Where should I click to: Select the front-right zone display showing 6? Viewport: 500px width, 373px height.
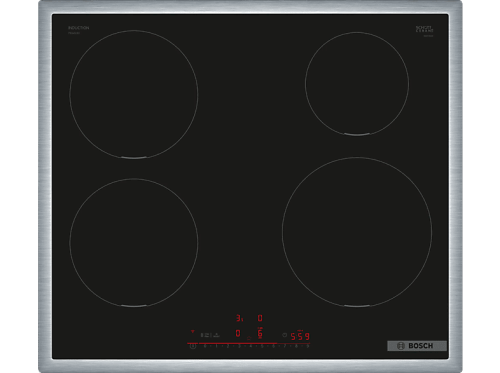point(260,333)
